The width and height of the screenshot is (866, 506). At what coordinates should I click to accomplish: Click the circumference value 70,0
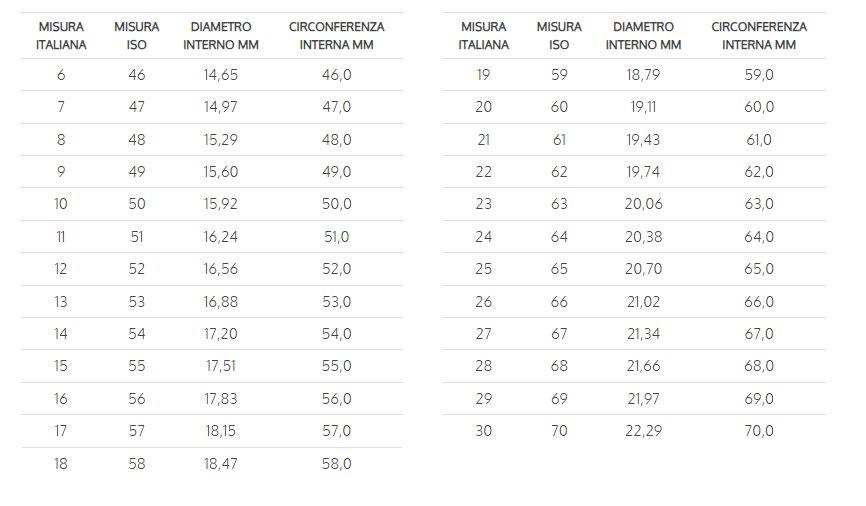click(759, 431)
